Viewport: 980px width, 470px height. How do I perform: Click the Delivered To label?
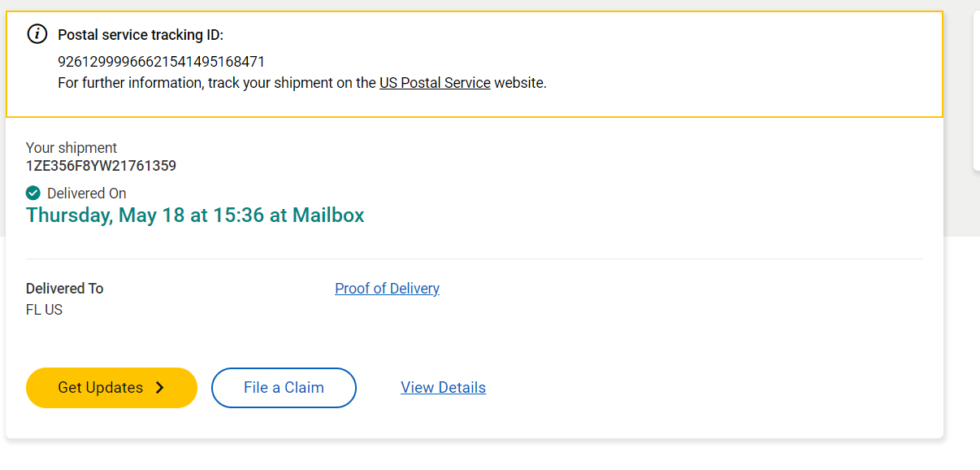pyautogui.click(x=65, y=289)
